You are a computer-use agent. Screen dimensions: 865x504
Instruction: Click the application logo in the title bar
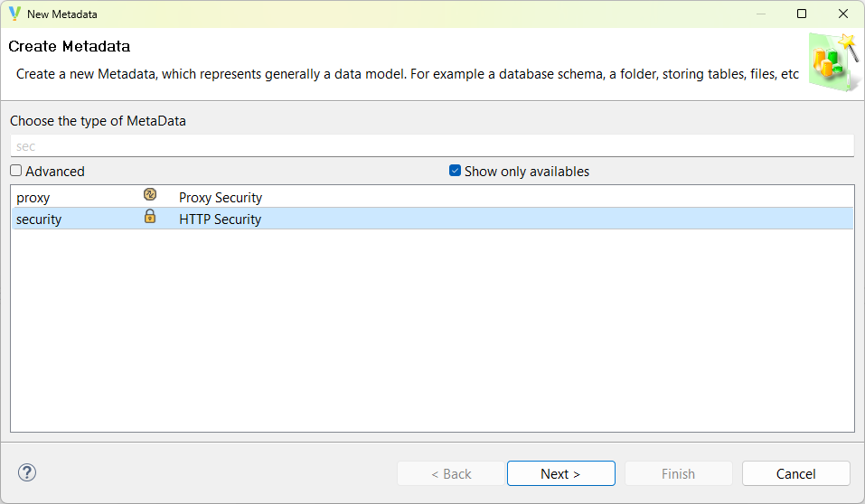click(x=14, y=14)
